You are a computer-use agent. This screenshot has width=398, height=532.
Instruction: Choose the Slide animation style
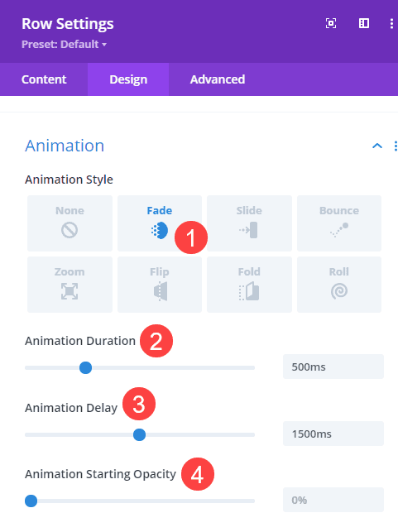[x=249, y=223]
